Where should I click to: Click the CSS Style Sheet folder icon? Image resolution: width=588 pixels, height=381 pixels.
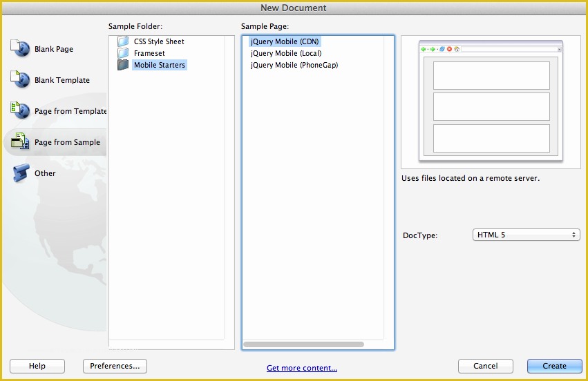(123, 41)
